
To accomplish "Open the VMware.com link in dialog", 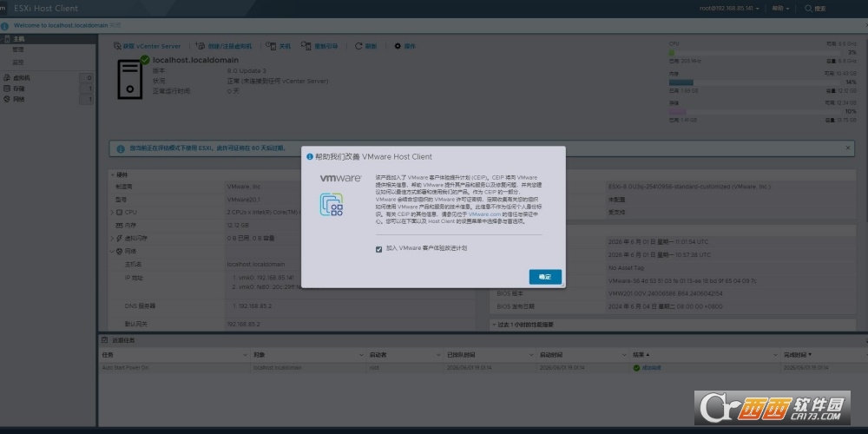I will (484, 214).
